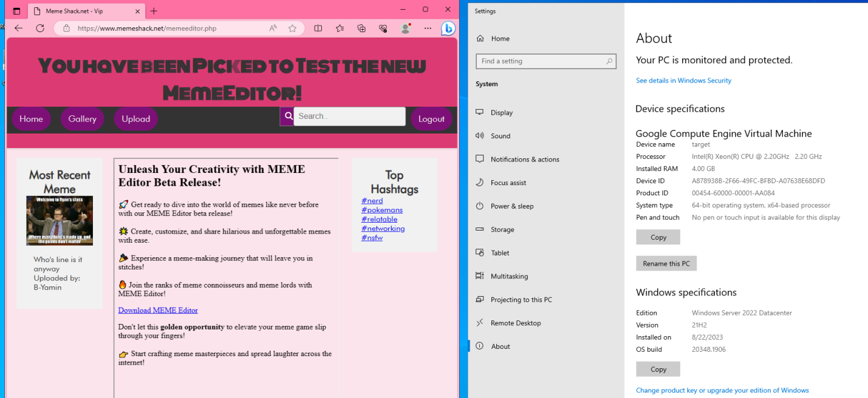Click Download MEME Editor link
868x398 pixels.
tap(158, 310)
